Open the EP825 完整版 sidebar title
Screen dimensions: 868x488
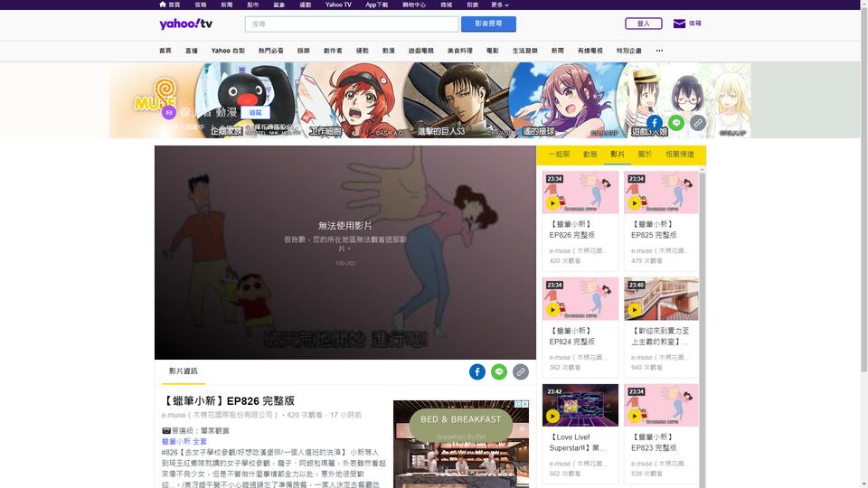(x=653, y=230)
